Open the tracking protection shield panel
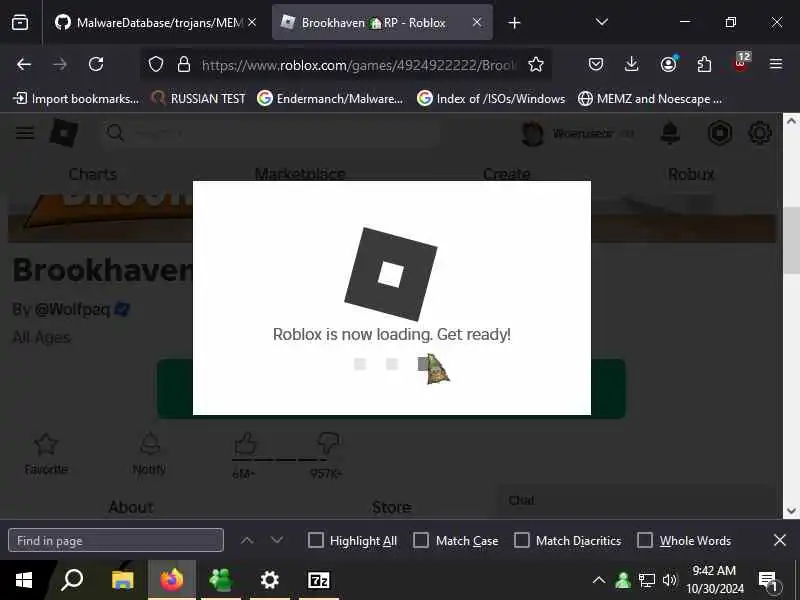This screenshot has width=800, height=600. (x=156, y=65)
